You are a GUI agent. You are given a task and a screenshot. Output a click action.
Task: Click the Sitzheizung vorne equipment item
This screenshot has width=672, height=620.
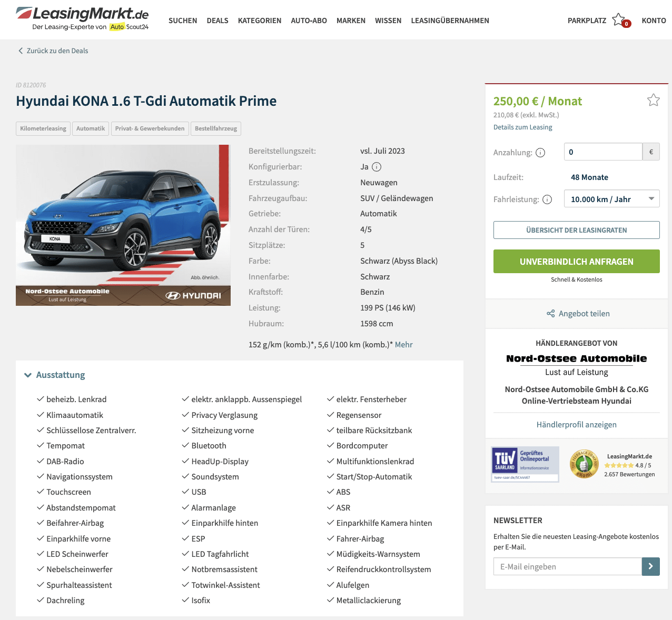[x=223, y=431]
